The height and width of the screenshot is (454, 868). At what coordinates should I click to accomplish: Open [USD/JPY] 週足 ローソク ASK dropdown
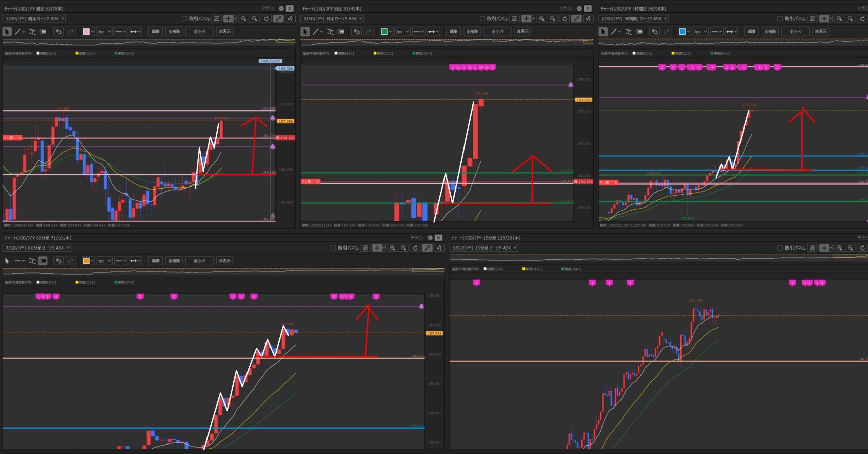(34, 19)
